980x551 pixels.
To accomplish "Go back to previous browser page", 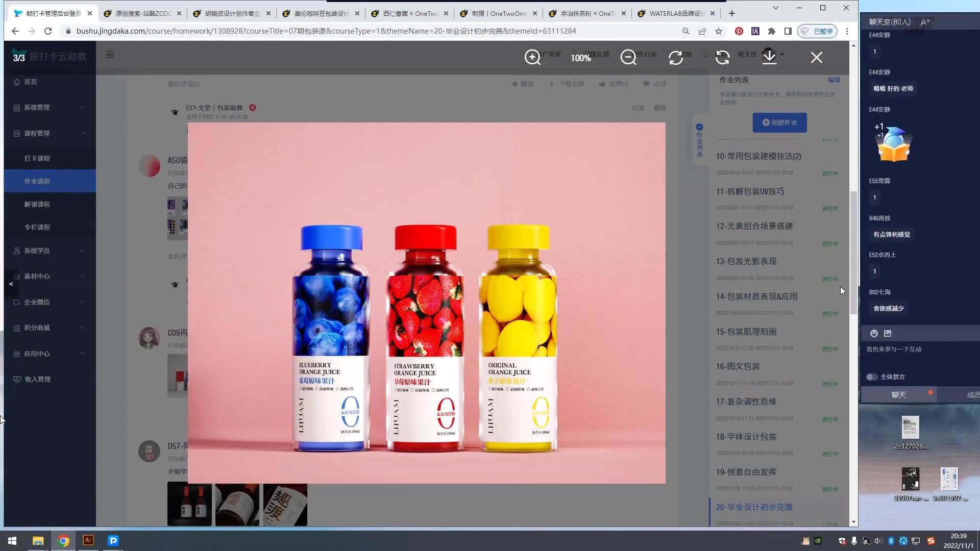I will click(x=15, y=31).
